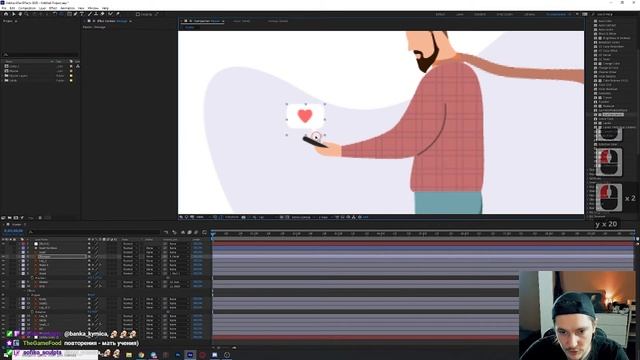This screenshot has height=360, width=640.
Task: Click the timeline Motion Blur enable icon
Action: pos(196,232)
